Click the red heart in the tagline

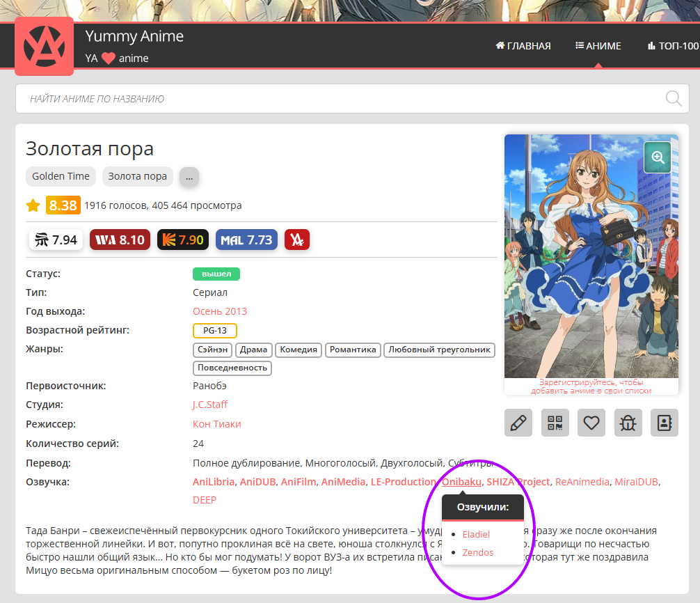[x=108, y=58]
